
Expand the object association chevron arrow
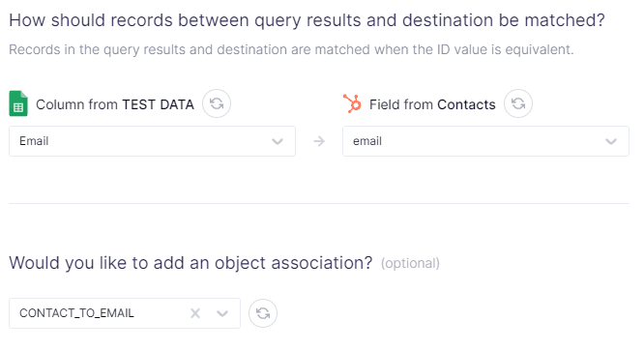[222, 313]
